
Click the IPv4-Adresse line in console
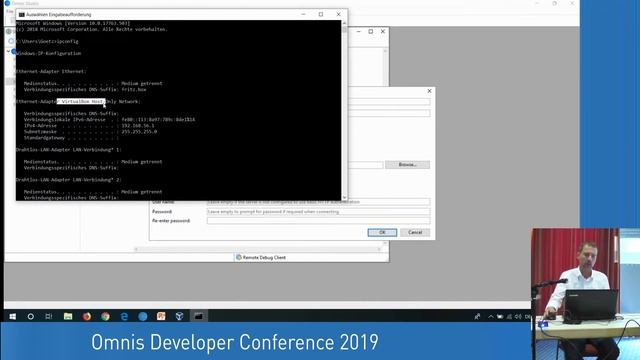[89, 126]
